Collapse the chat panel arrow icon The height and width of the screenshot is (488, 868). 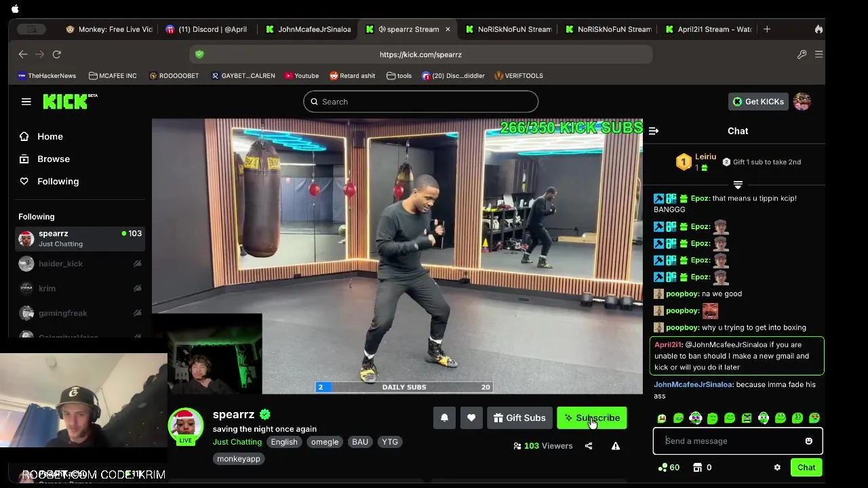(654, 131)
